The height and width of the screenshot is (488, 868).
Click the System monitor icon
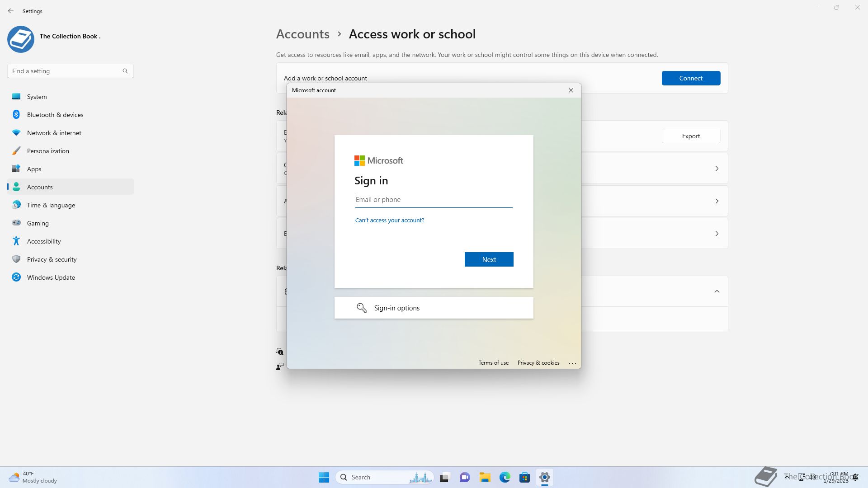tap(16, 96)
